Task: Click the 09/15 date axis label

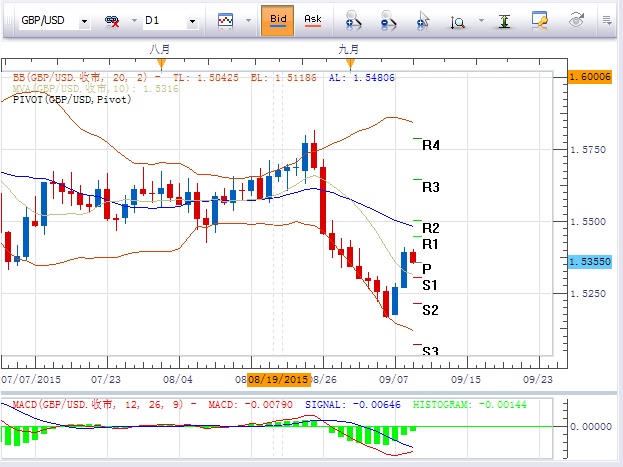Action: click(x=466, y=380)
